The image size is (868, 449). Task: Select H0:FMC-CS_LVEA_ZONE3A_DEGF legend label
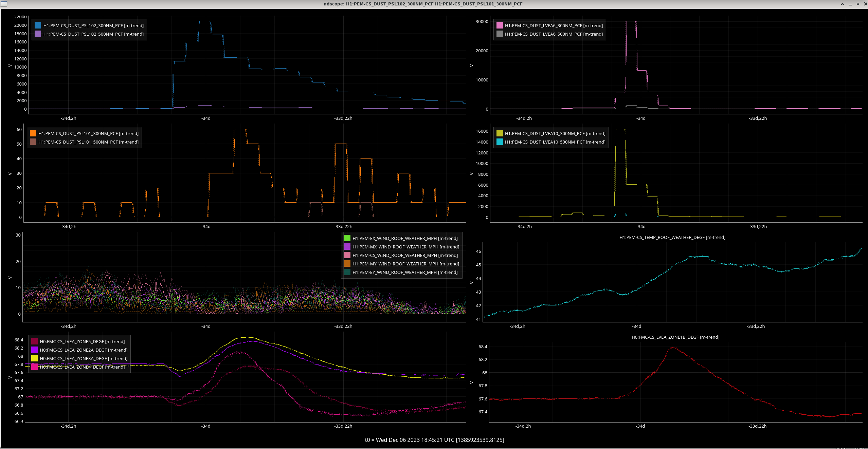pos(84,358)
